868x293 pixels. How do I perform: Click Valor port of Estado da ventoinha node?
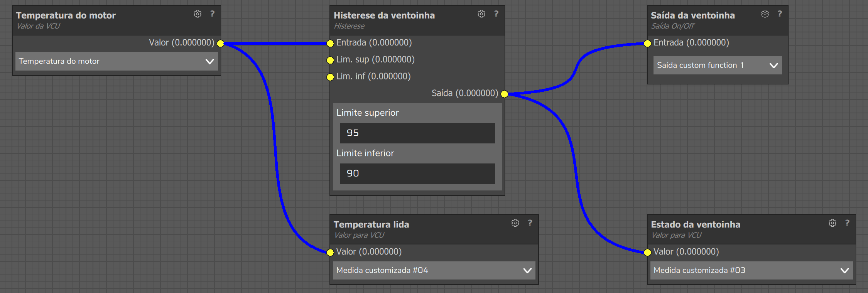[647, 253]
